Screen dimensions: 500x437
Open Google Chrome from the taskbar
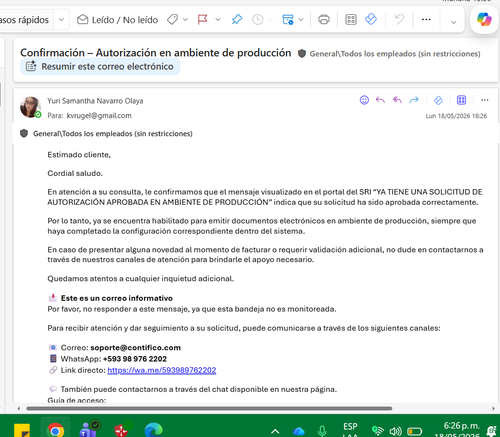(55, 430)
